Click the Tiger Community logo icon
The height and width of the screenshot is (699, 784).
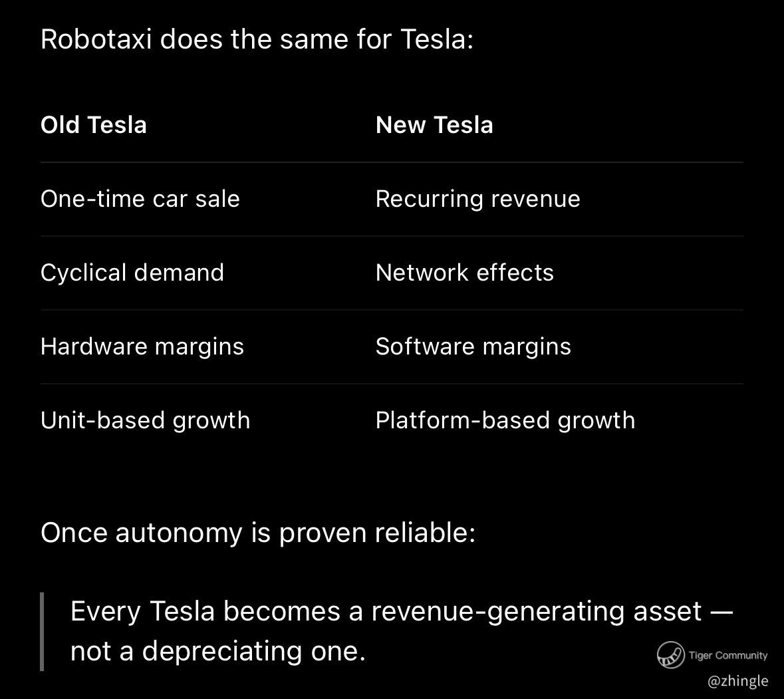tap(670, 655)
